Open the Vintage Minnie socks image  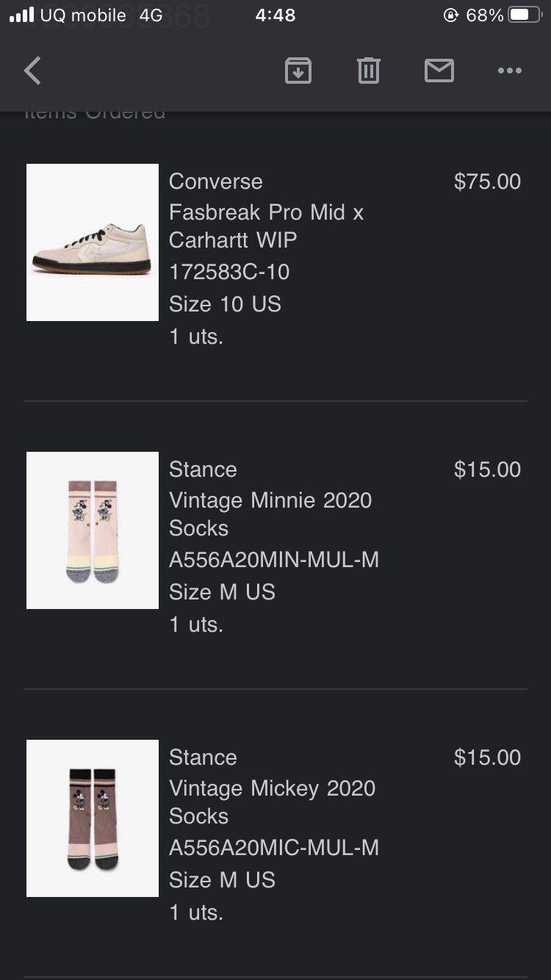click(93, 530)
